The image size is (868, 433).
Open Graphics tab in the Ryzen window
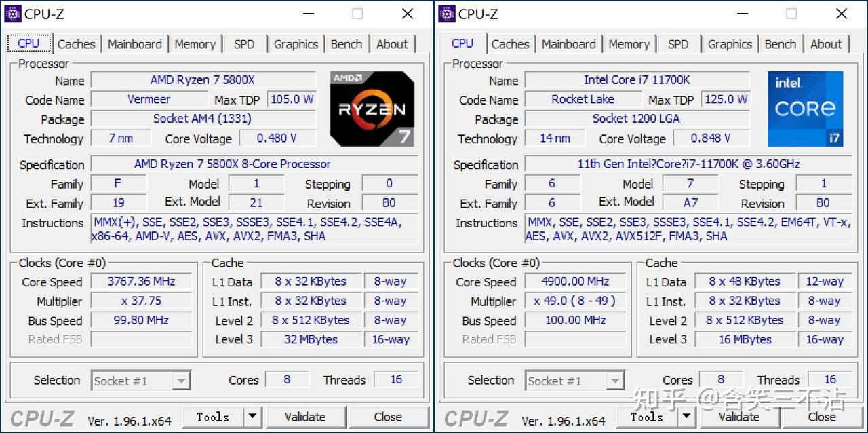tap(296, 44)
